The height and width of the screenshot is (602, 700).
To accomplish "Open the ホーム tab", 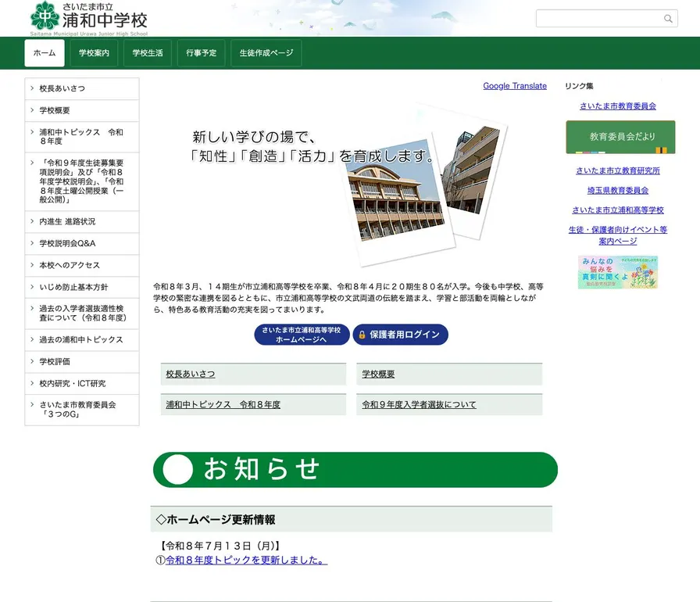I will coord(45,53).
